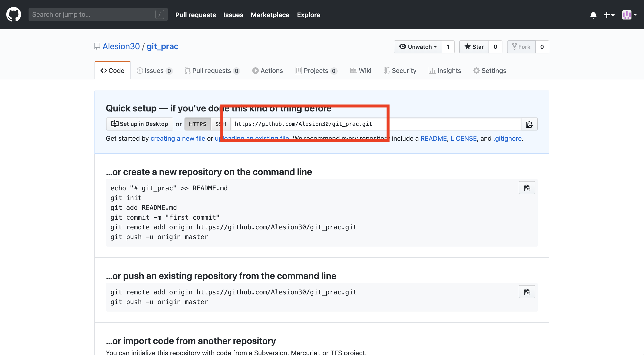Star the repository
Image resolution: width=644 pixels, height=355 pixels.
point(474,47)
